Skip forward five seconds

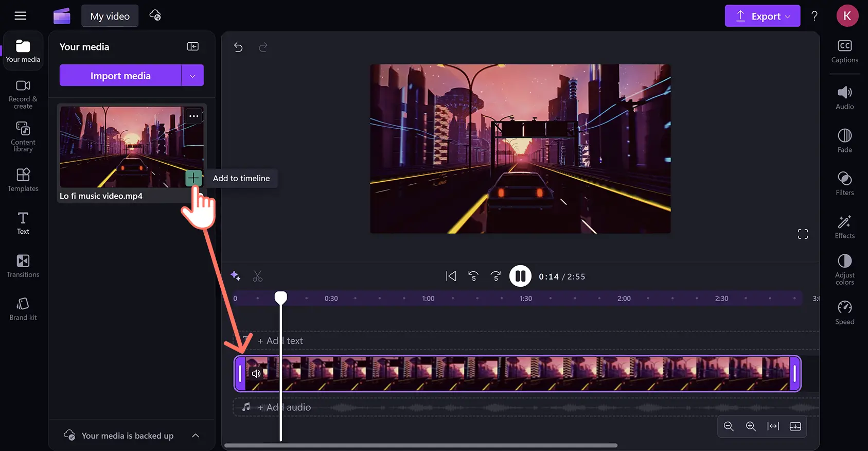point(495,276)
